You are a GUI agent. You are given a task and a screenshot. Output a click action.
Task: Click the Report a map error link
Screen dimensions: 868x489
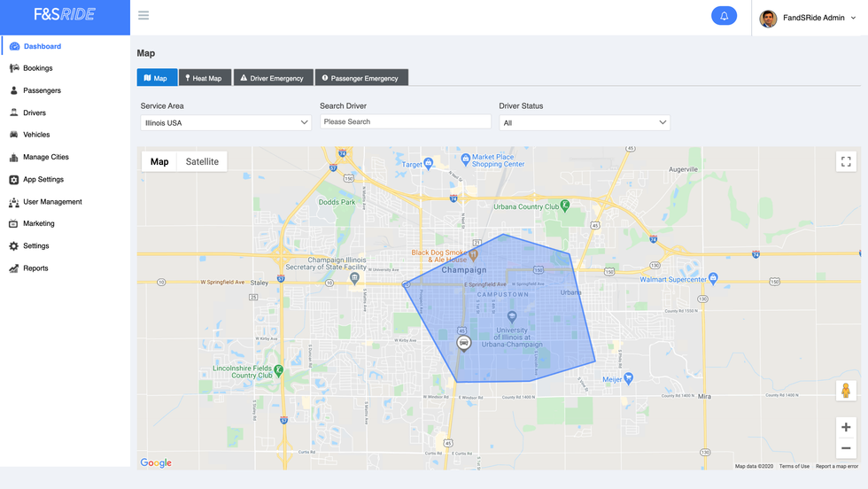(836, 466)
